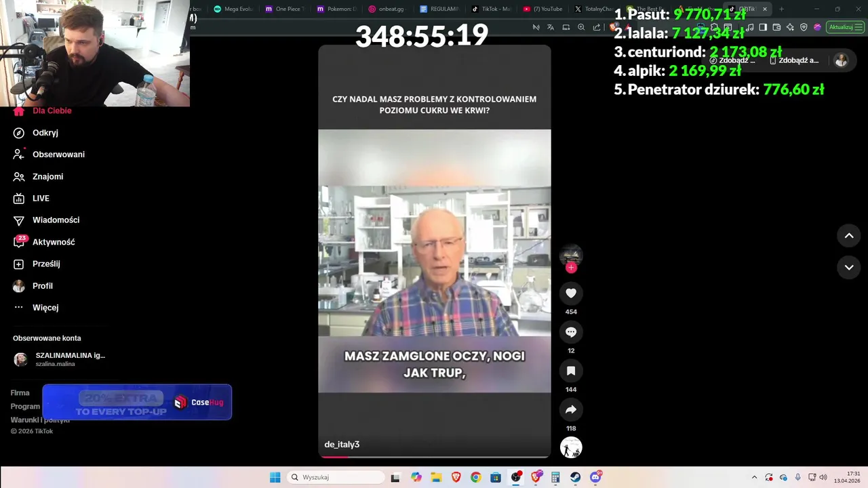Viewport: 868px width, 488px height.
Task: Open Steam from the taskbar
Action: pyautogui.click(x=576, y=477)
